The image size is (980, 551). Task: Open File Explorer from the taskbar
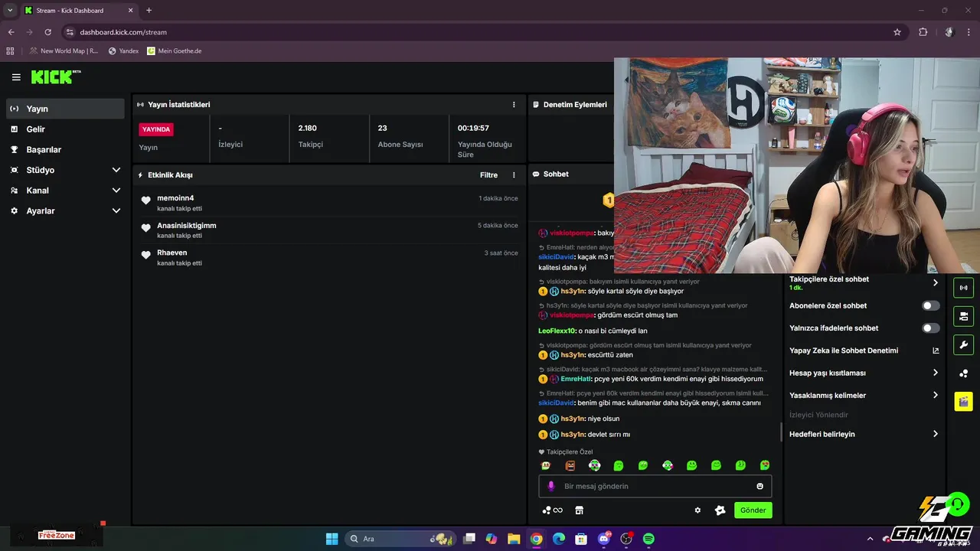[x=514, y=539]
